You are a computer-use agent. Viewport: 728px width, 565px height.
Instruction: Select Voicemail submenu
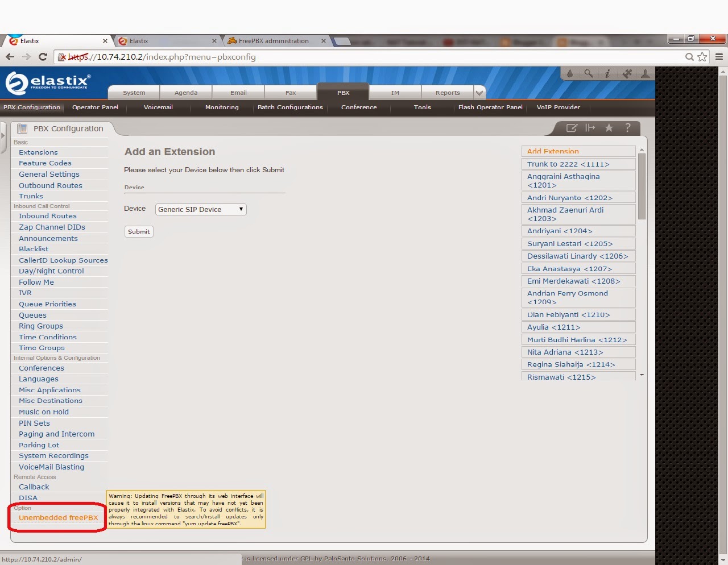pos(158,107)
